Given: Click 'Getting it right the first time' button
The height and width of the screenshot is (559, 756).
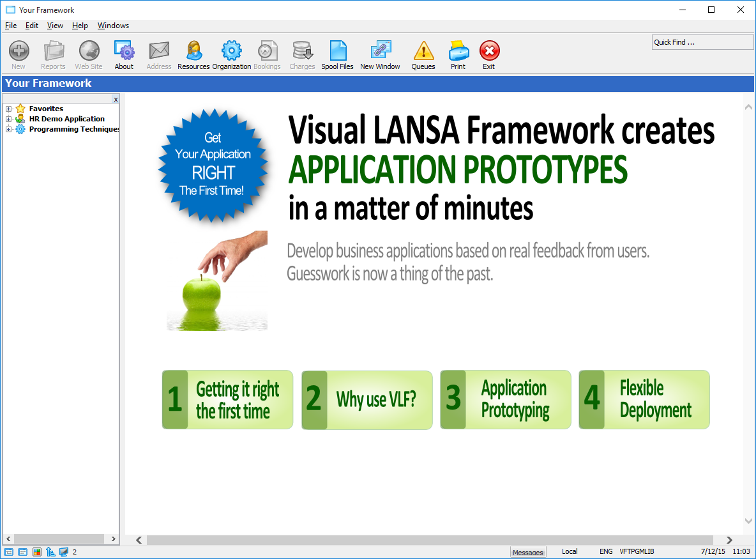Looking at the screenshot, I should pos(227,400).
